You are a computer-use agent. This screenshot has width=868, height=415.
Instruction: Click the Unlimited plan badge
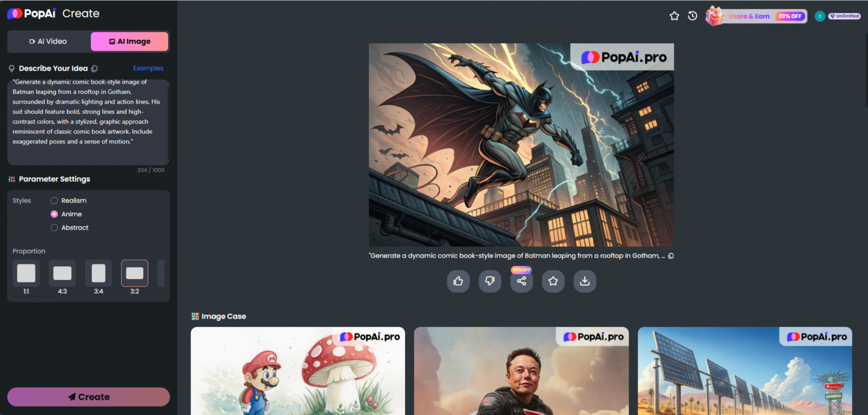coord(844,16)
